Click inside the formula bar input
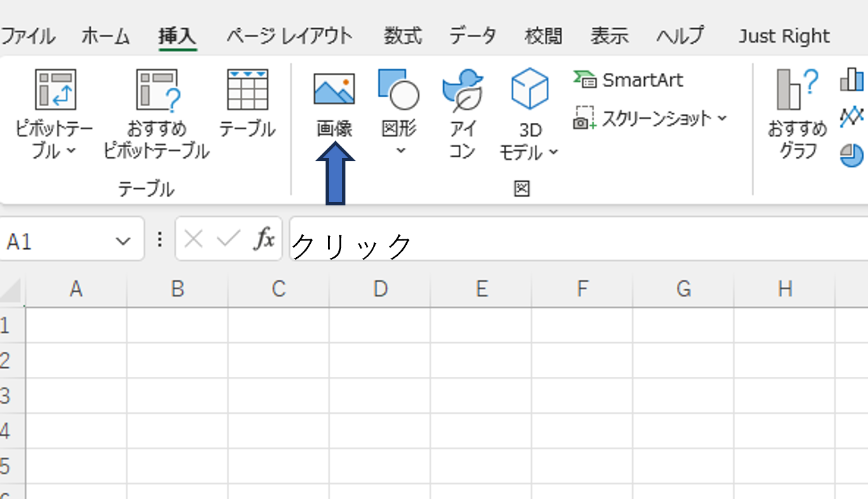The height and width of the screenshot is (499, 868). (578, 239)
